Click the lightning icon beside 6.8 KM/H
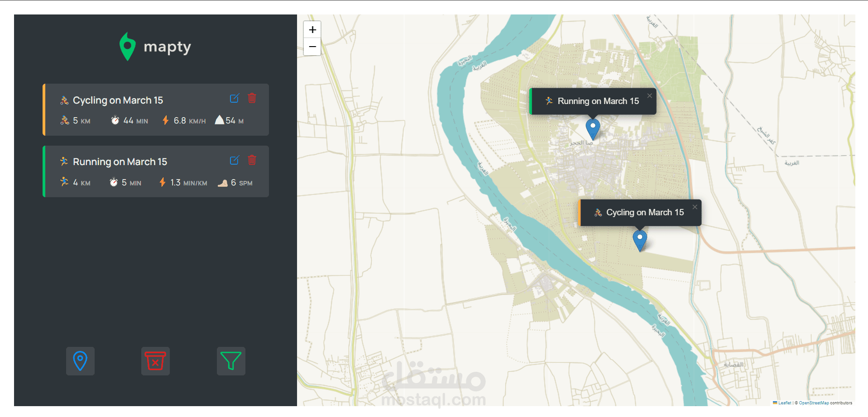 166,120
